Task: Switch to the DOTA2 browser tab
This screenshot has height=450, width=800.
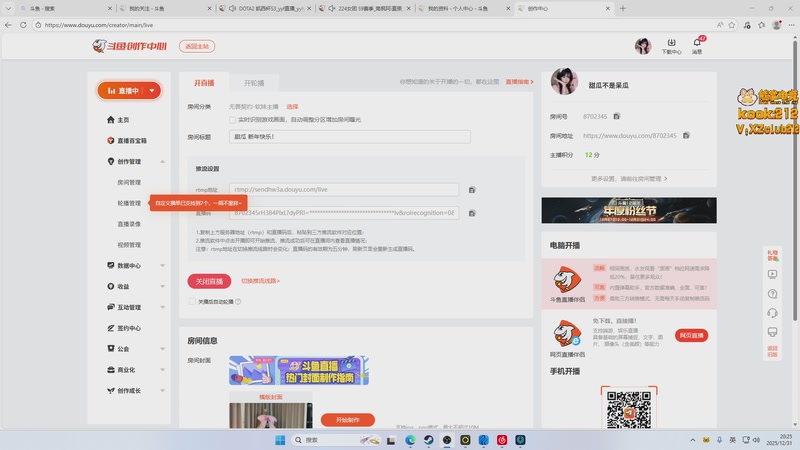Action: (x=264, y=8)
